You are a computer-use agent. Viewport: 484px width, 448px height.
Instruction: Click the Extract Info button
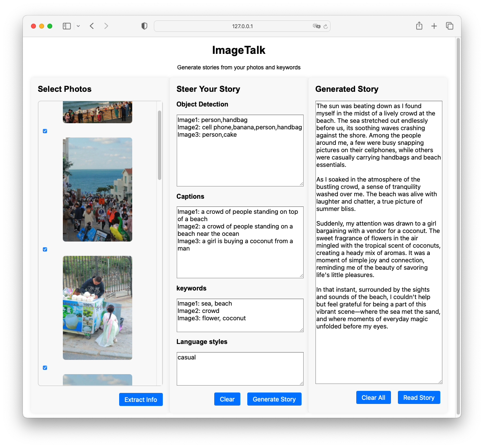click(x=141, y=399)
